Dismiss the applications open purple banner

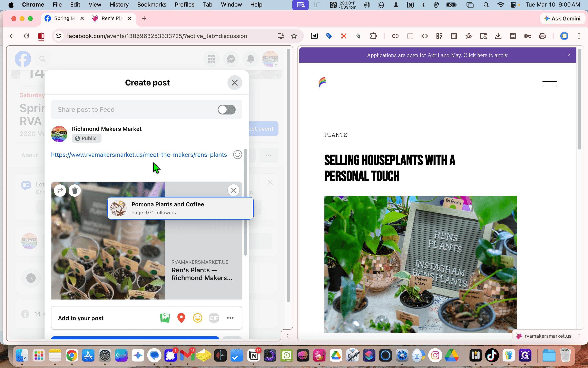[x=569, y=55]
